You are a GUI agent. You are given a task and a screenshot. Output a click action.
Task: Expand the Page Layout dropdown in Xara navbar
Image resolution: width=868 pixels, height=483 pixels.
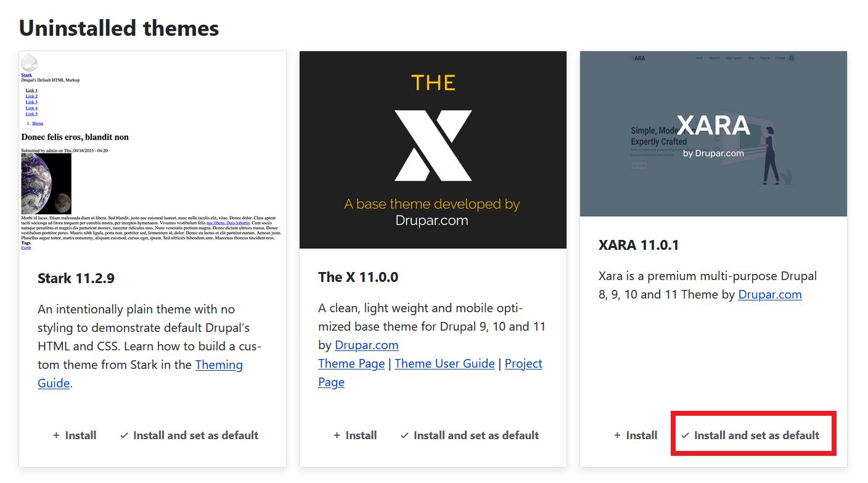click(734, 58)
